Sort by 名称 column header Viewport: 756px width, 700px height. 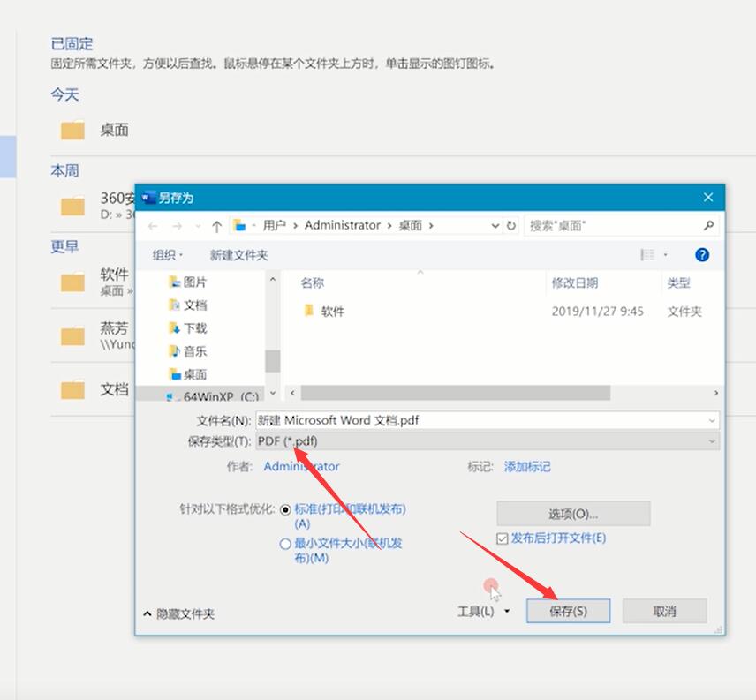click(x=313, y=282)
